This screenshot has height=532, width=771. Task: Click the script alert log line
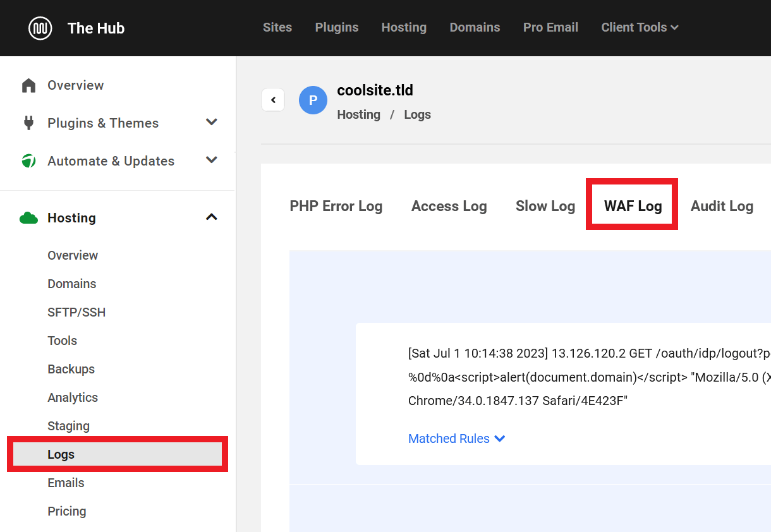[589, 377]
